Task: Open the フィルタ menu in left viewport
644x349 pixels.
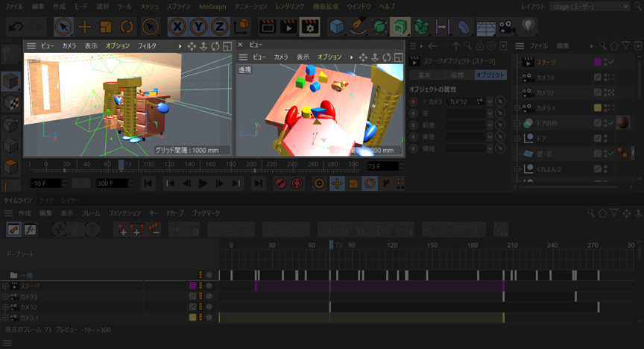Action: tap(148, 46)
